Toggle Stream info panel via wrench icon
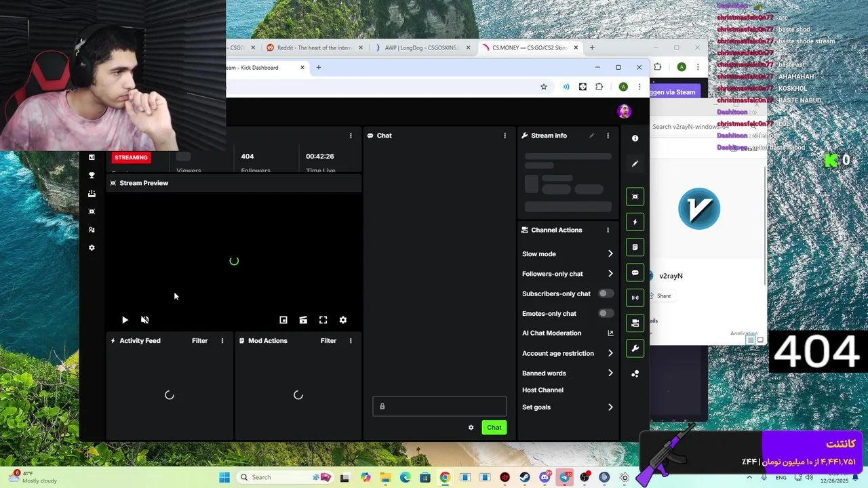The image size is (868, 488). pos(635,348)
